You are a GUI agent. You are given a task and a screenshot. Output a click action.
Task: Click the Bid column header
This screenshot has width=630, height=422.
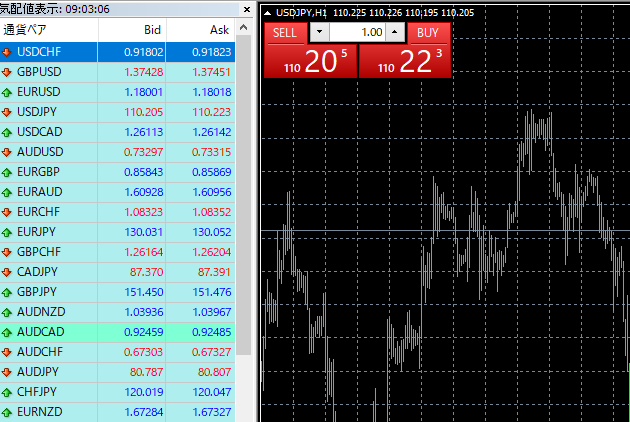tap(152, 30)
